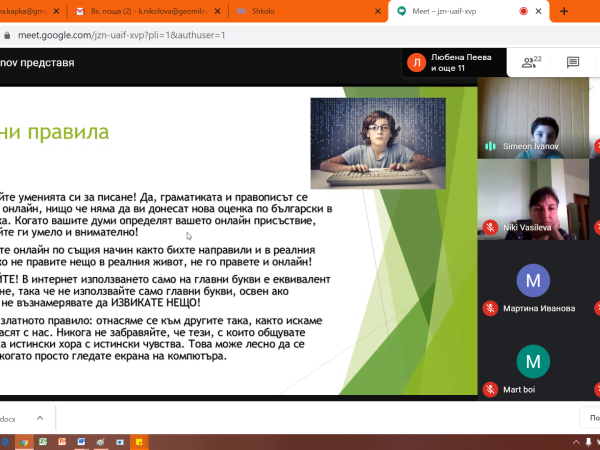Click participant name 'Мартина Иванова'
Screen dimensions: 600x450
539,308
